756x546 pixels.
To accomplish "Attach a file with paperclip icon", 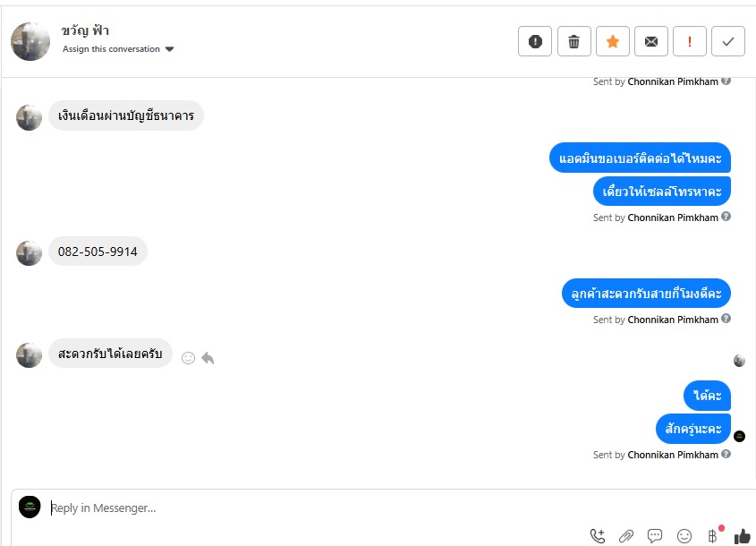I will tap(626, 535).
